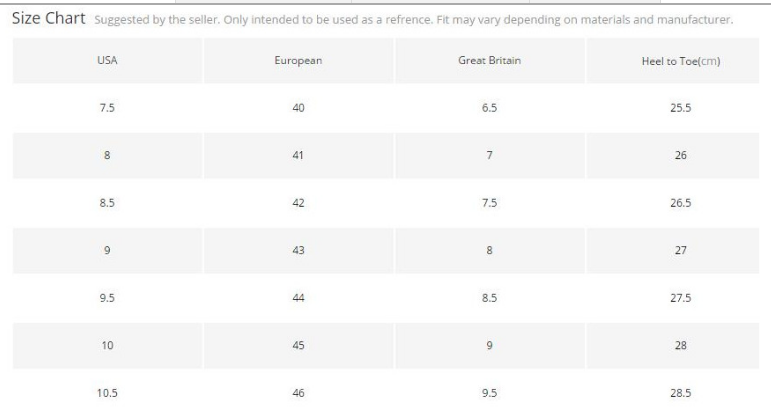Click Great Britain size 7 cell
The height and width of the screenshot is (419, 771).
click(x=489, y=155)
